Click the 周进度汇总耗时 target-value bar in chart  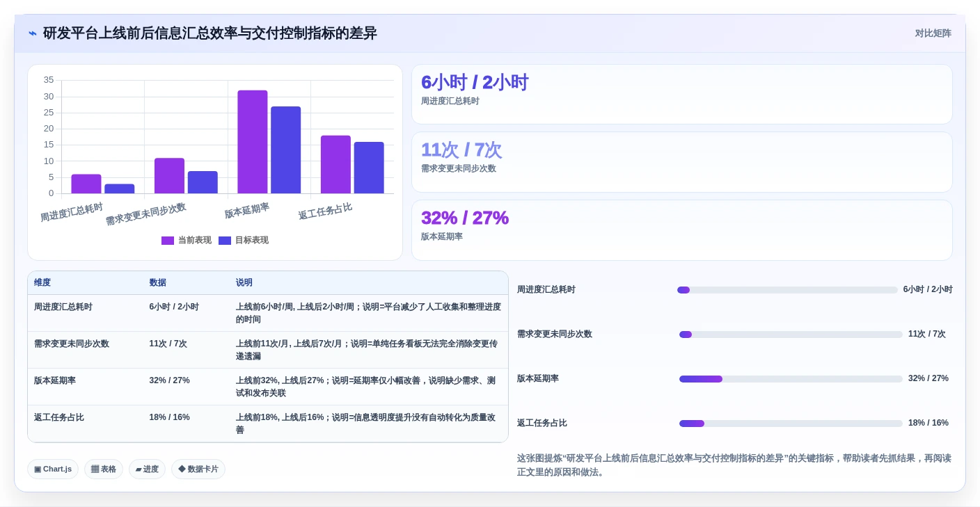click(120, 189)
